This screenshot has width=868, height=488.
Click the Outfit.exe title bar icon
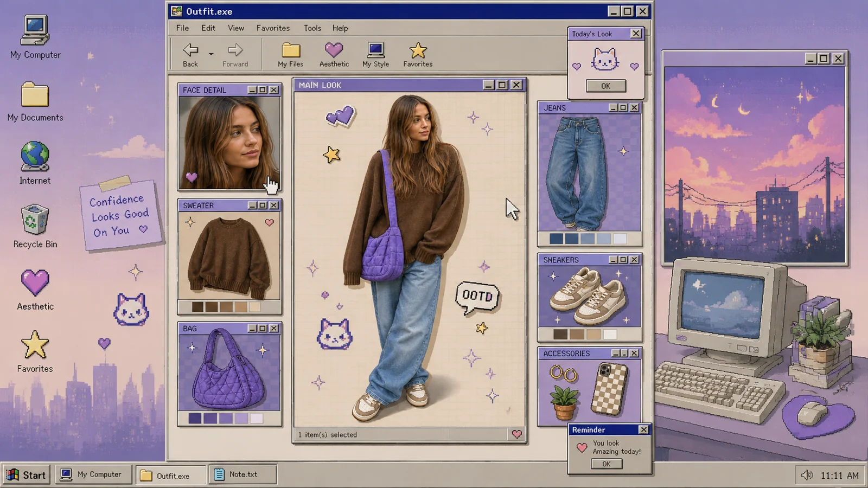point(177,11)
